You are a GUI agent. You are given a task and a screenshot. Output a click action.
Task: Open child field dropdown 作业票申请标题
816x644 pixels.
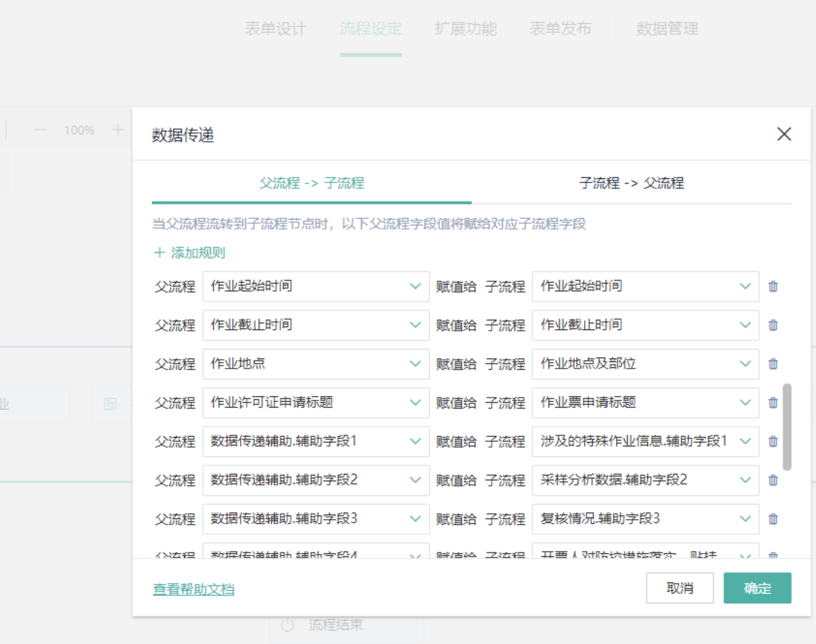point(645,403)
